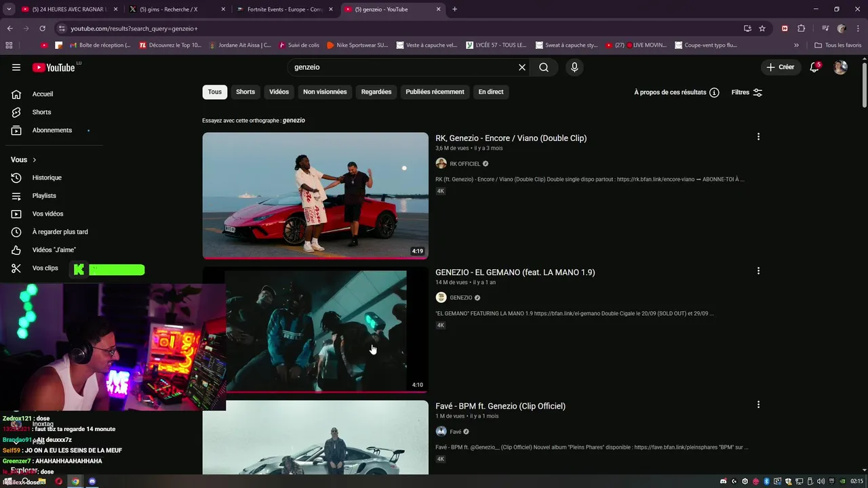Select the Tous filter chip
This screenshot has height=488, width=868.
[214, 92]
